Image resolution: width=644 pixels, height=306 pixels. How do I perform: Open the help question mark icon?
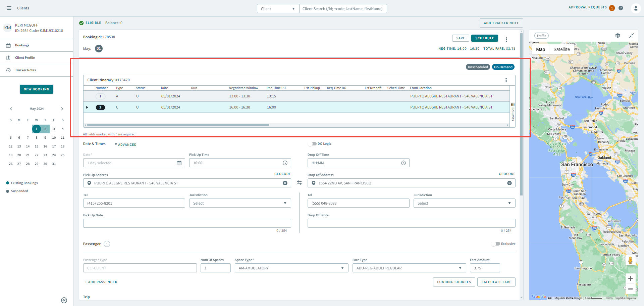[x=621, y=8]
